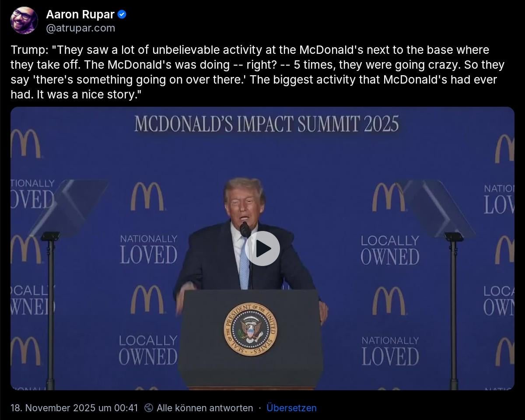Click the McDonald's Impact Summit 2025 heading

coord(266,123)
